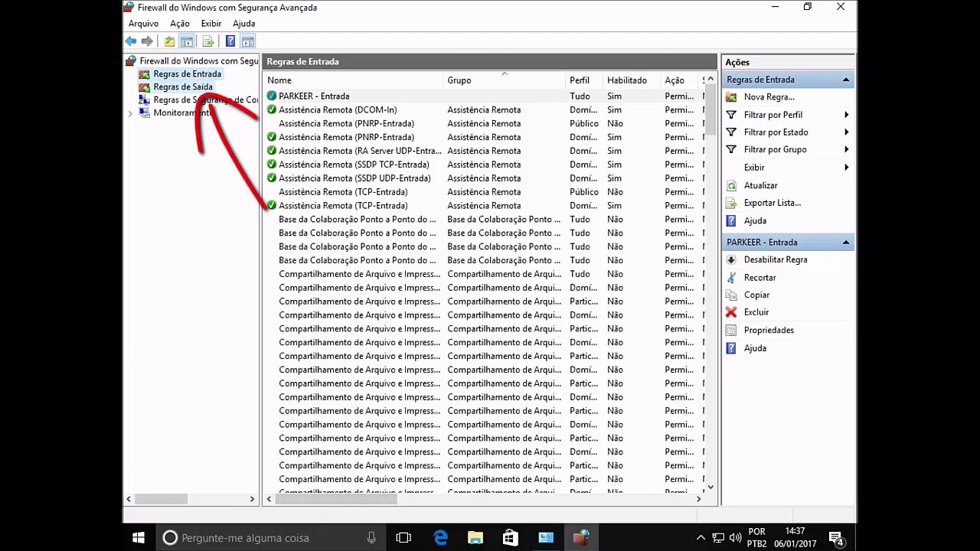Sort by the Ação column header

(681, 80)
